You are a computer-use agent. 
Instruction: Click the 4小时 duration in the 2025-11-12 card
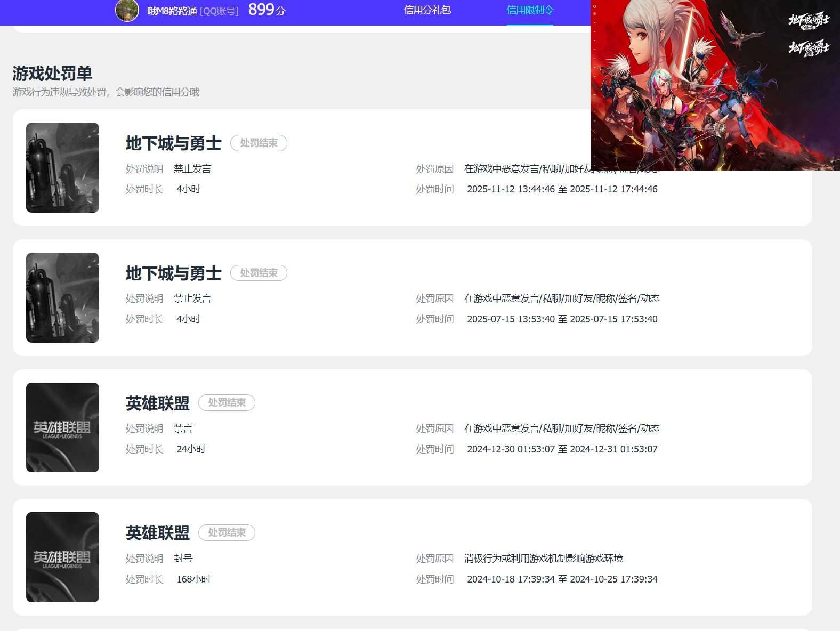tap(189, 189)
